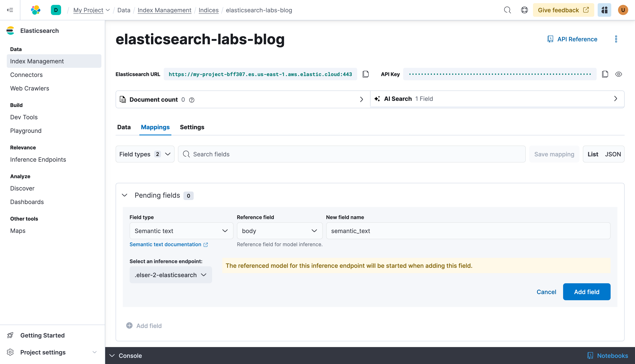The image size is (635, 364).
Task: Switch to the Data tab
Action: tap(124, 127)
